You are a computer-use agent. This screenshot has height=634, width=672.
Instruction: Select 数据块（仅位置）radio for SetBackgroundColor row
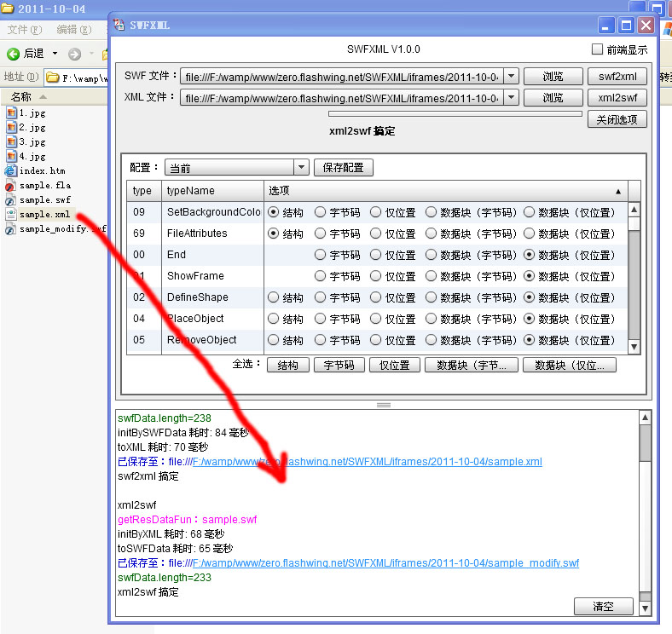[x=530, y=212]
